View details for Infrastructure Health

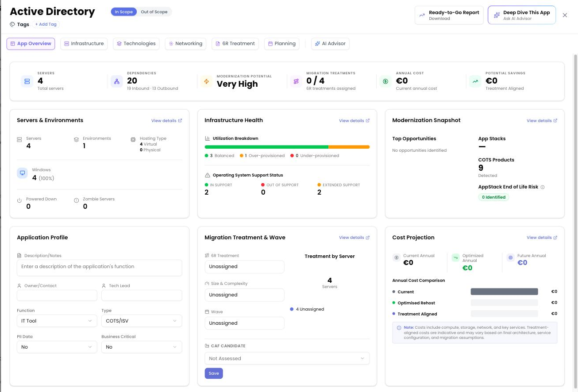[354, 121]
